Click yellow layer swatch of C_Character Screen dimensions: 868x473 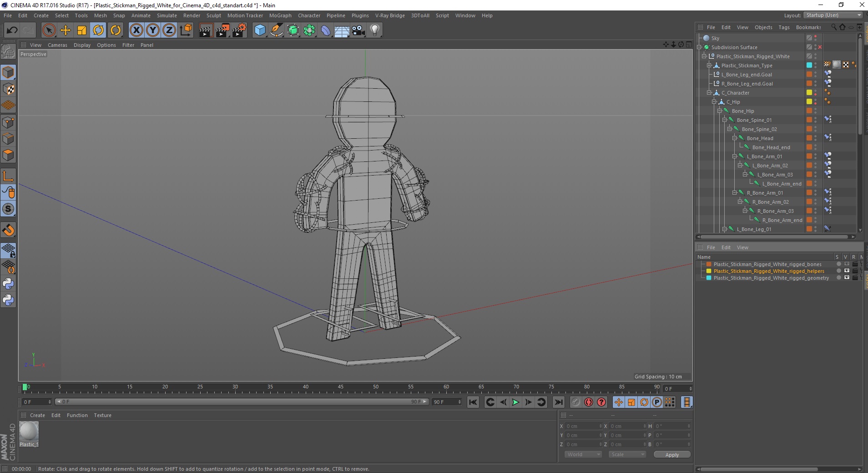(x=809, y=93)
